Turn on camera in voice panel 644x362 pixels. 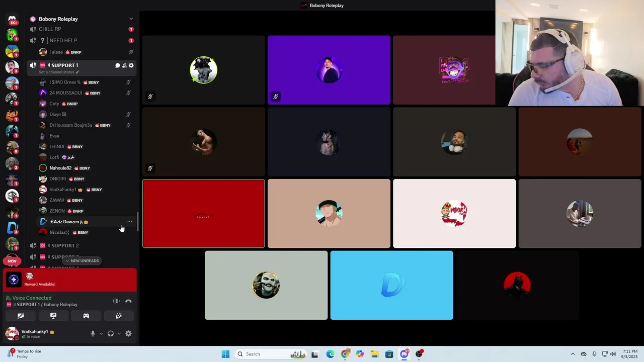[21, 316]
